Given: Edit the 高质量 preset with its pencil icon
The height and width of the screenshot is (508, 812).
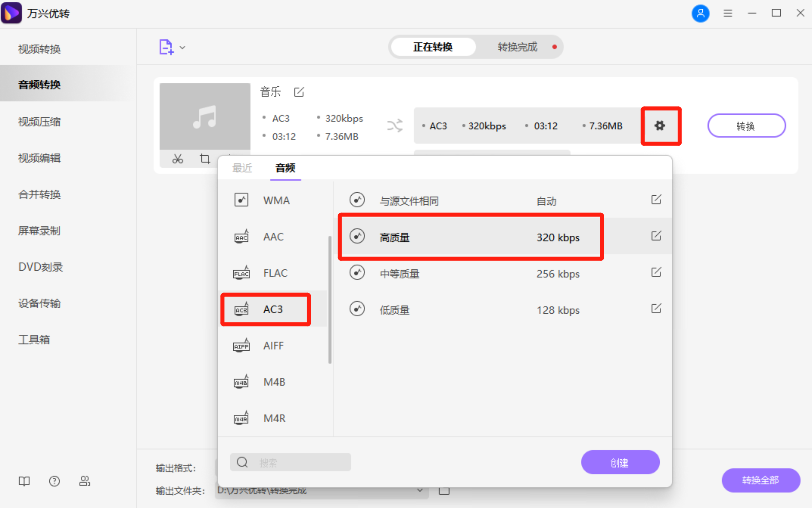Looking at the screenshot, I should coord(656,236).
